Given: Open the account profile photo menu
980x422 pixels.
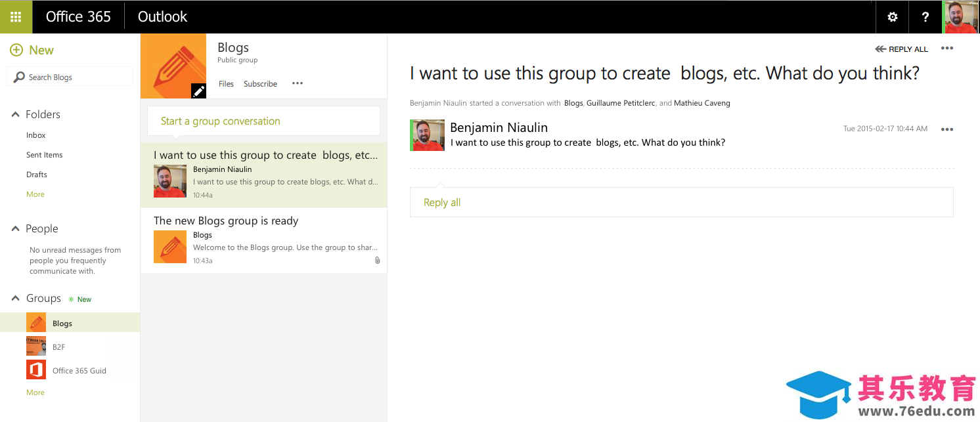Looking at the screenshot, I should point(961,17).
